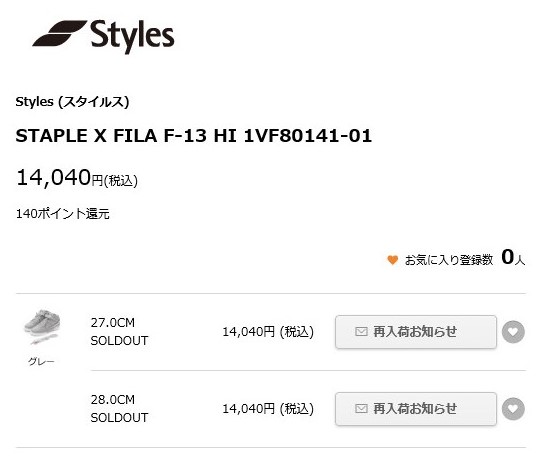Click 再入荷お知らせ button for 27.0CM
The image size is (545, 462).
pos(416,332)
